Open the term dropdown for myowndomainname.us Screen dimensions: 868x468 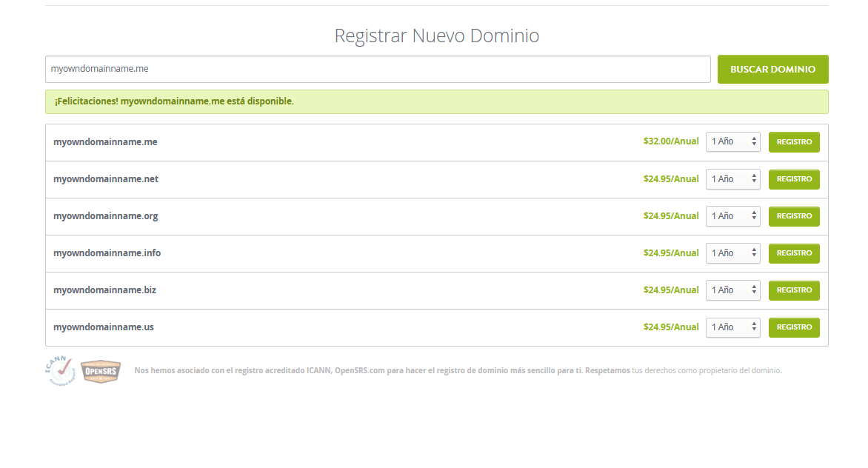pos(733,327)
